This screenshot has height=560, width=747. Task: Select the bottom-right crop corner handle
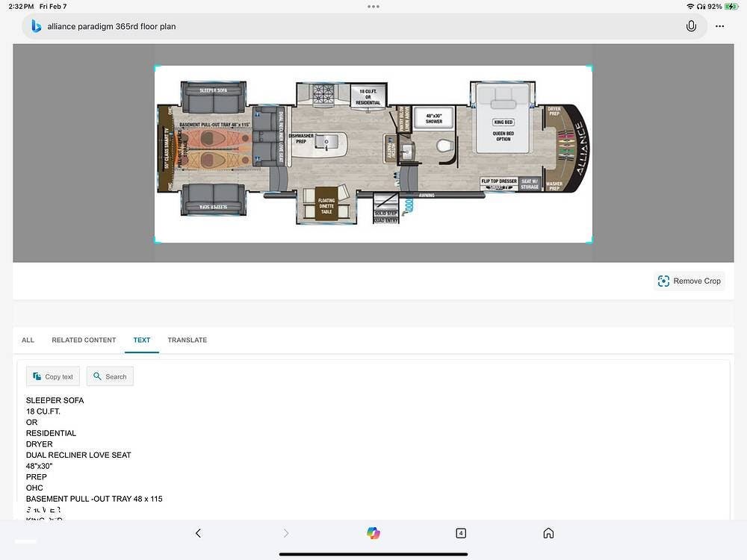tap(591, 241)
